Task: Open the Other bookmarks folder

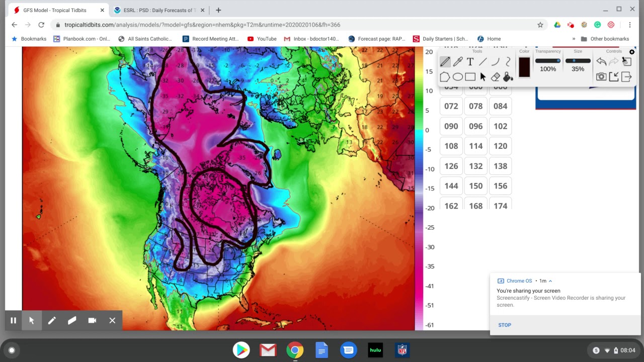Action: 605,39
